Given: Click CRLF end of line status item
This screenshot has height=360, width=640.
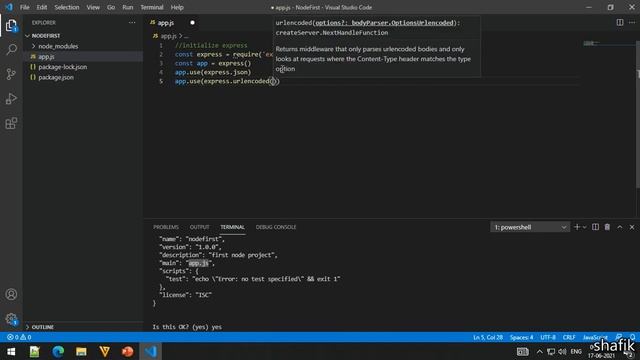Looking at the screenshot, I should tap(569, 337).
